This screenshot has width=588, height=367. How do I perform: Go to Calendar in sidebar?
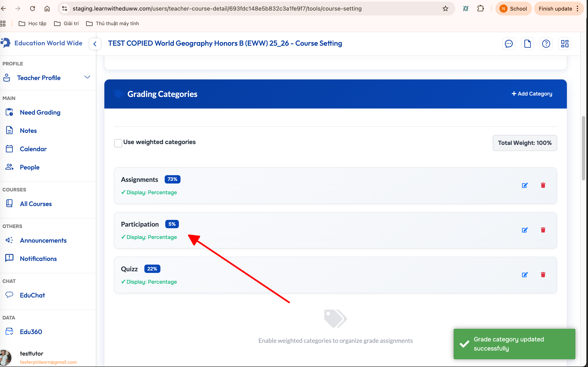[33, 149]
